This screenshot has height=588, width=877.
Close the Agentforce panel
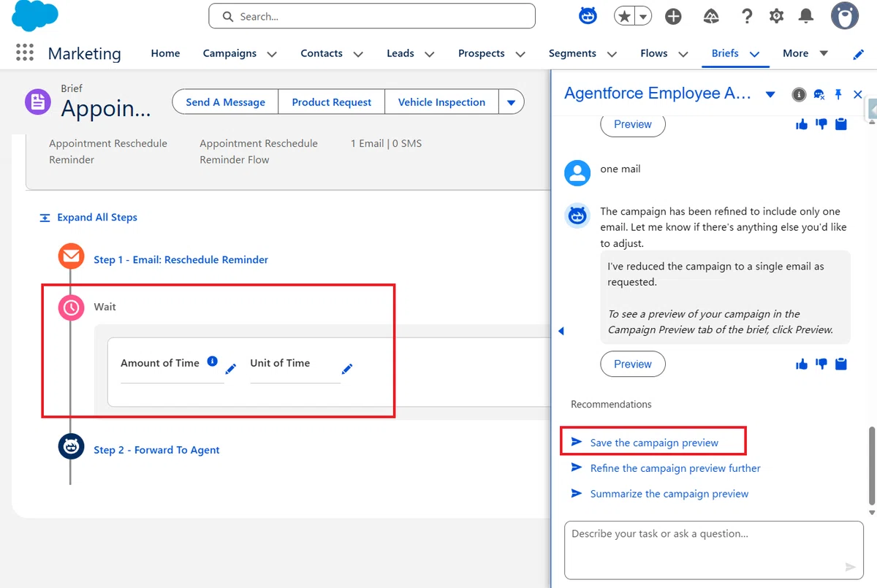click(x=858, y=94)
